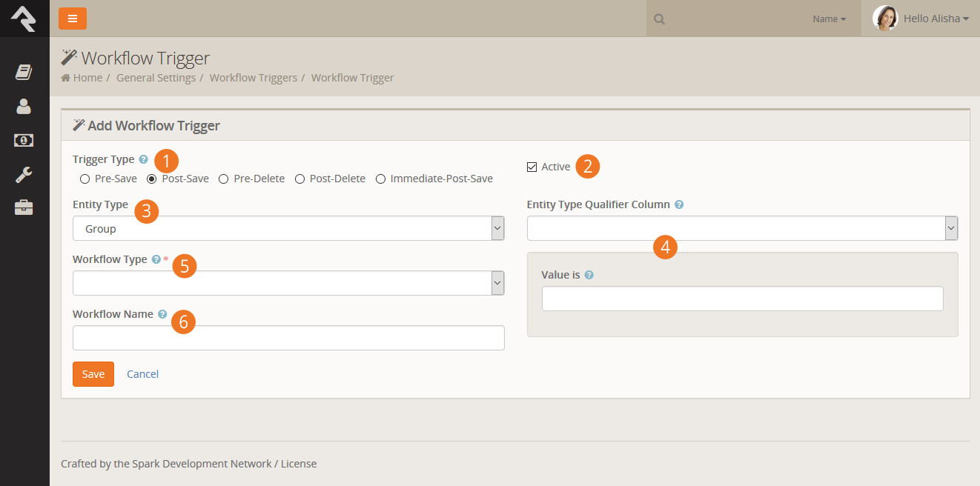This screenshot has height=486, width=980.
Task: Click the Rock RMS logo icon
Action: coord(24,19)
